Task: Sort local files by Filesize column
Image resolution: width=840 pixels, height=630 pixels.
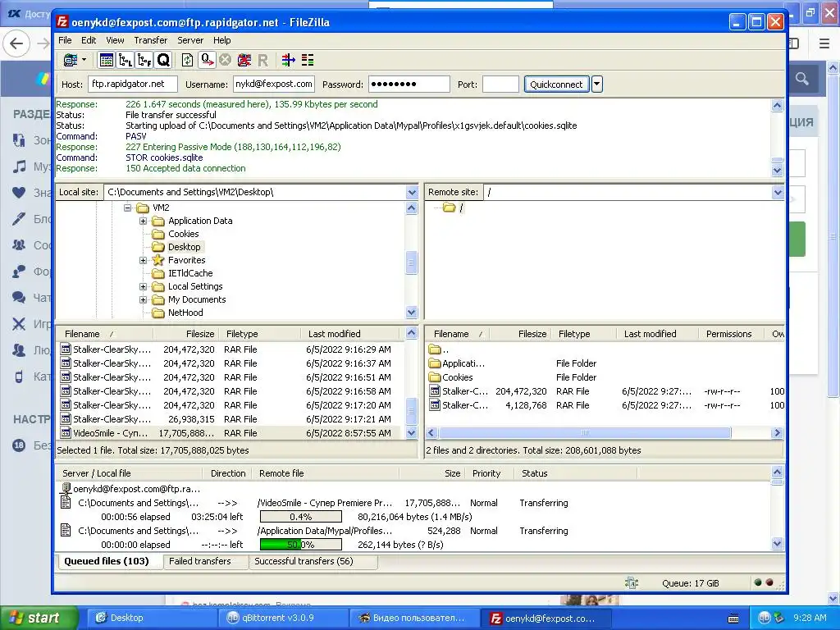Action: tap(186, 334)
